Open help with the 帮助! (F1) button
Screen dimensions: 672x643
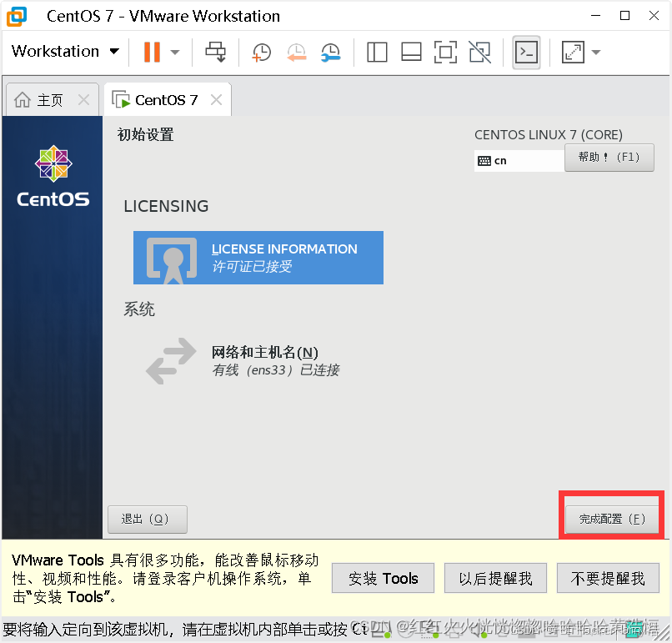[x=609, y=158]
